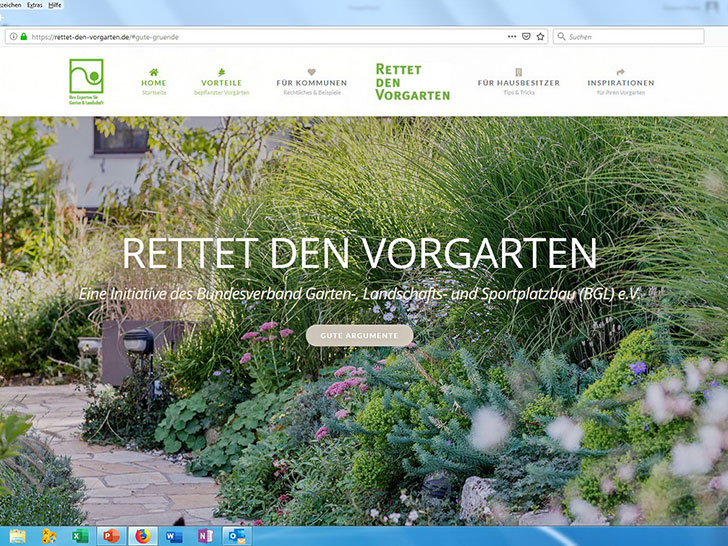Open the Extras menu

tap(35, 5)
